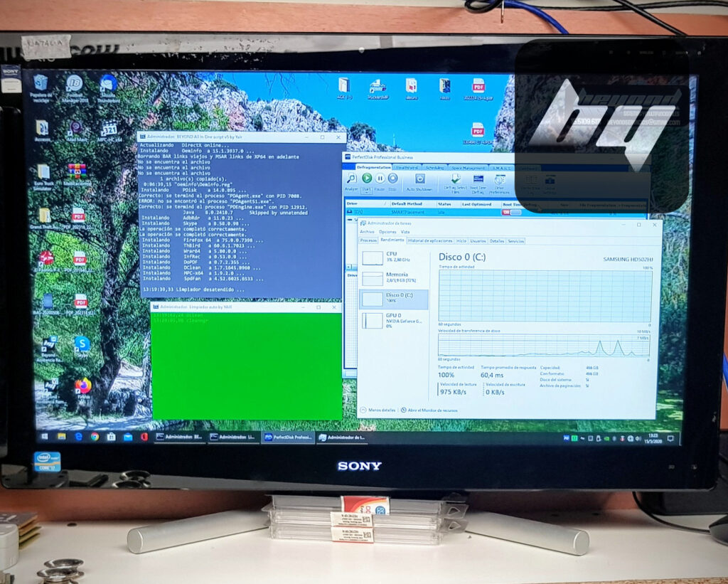Switch to the Usuarios tab

(x=478, y=240)
